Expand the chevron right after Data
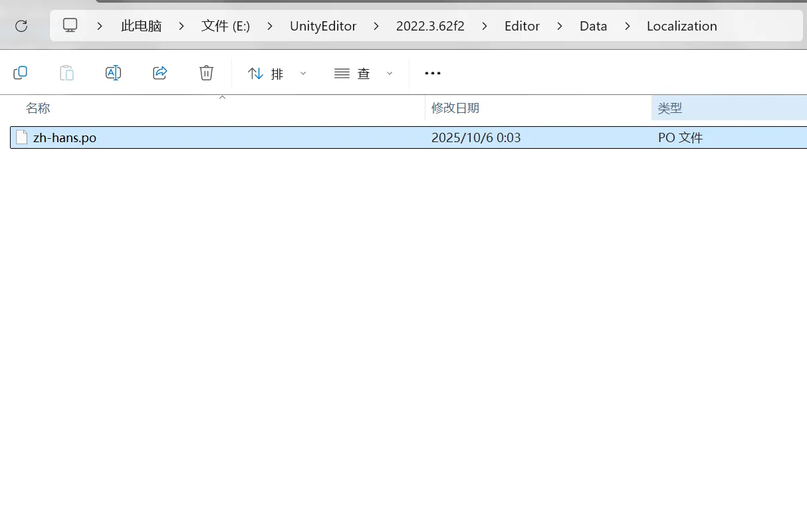807x532 pixels. click(x=627, y=27)
